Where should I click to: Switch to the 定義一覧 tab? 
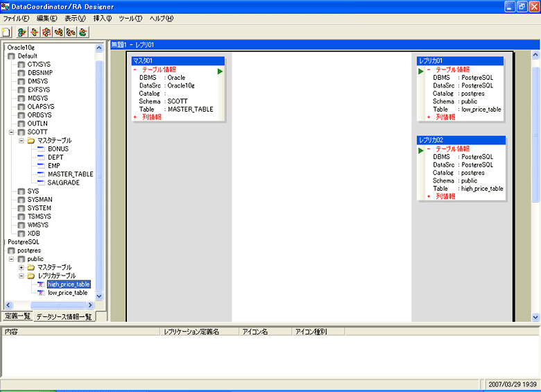17,316
